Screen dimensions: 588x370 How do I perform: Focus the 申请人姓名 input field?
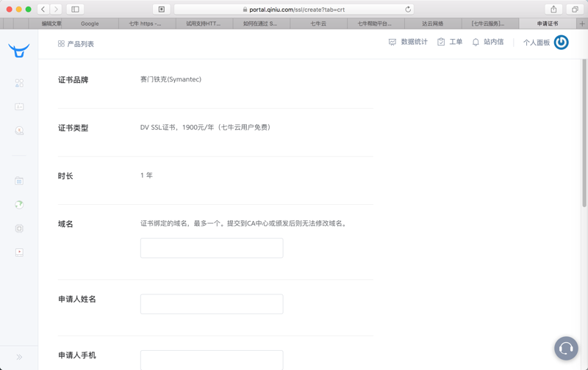(x=212, y=304)
